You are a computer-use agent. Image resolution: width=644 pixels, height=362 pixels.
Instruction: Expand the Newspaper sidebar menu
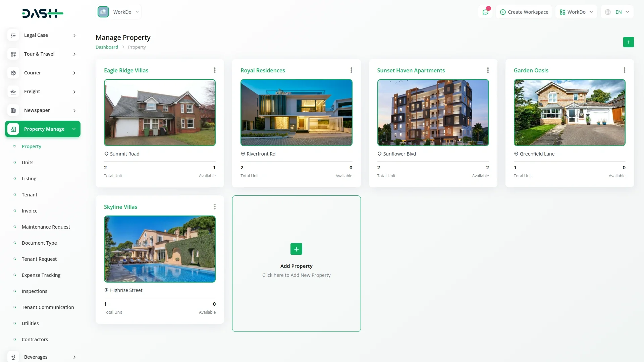(x=74, y=111)
